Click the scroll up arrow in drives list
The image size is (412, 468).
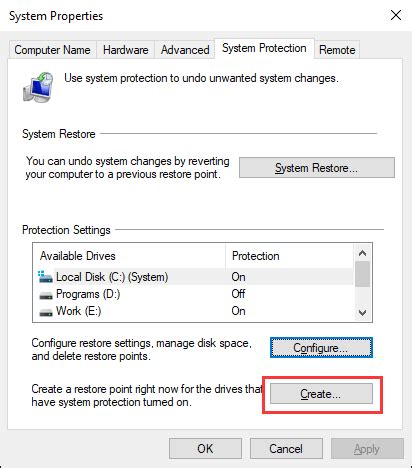362,253
